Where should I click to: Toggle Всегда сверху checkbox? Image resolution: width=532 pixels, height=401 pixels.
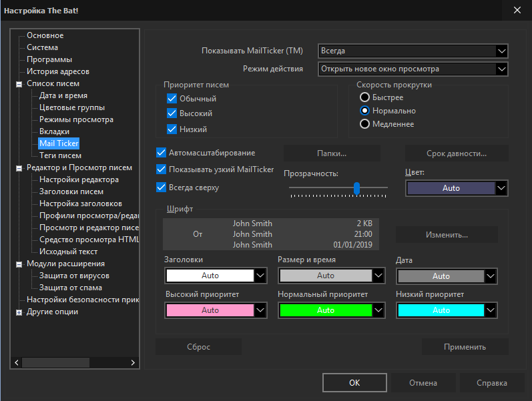(161, 187)
